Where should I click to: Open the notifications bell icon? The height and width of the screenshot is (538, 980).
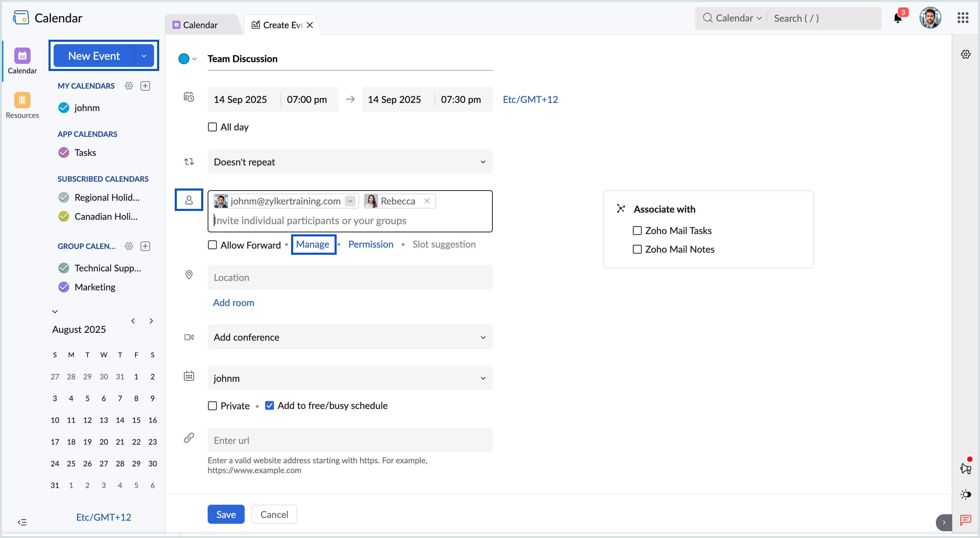[x=898, y=18]
